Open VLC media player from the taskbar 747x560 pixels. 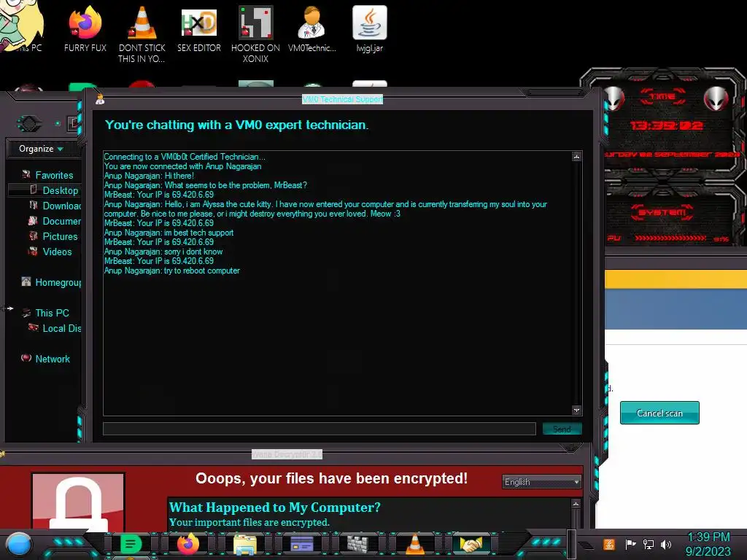414,544
